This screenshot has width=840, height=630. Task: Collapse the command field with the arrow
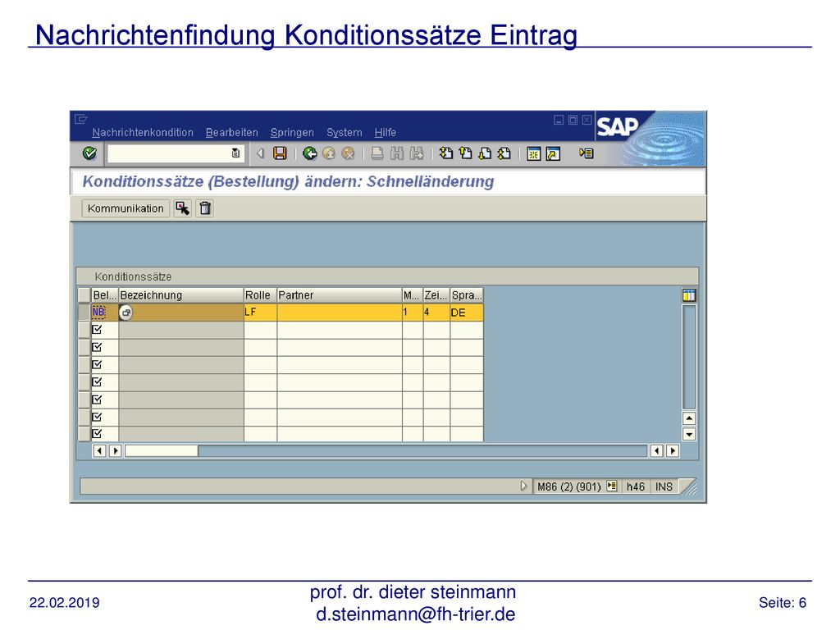pyautogui.click(x=260, y=153)
